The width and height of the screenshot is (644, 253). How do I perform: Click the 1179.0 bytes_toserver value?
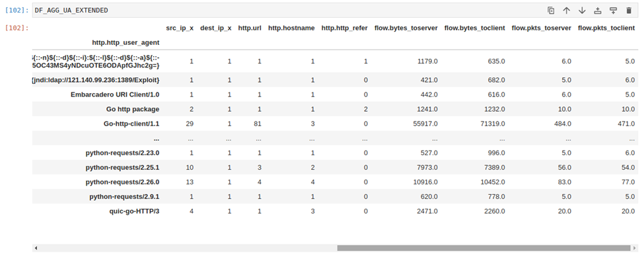click(x=427, y=61)
